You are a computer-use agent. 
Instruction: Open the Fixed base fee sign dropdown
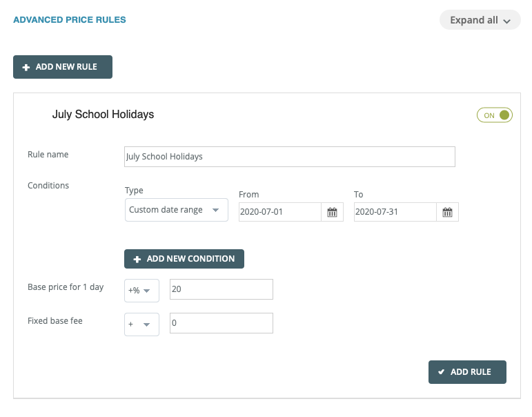(x=141, y=324)
